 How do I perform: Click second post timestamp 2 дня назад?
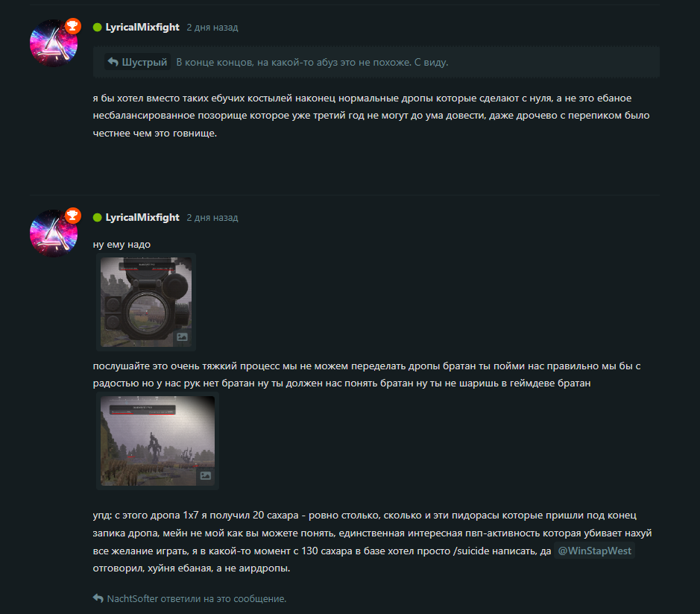[x=212, y=218]
